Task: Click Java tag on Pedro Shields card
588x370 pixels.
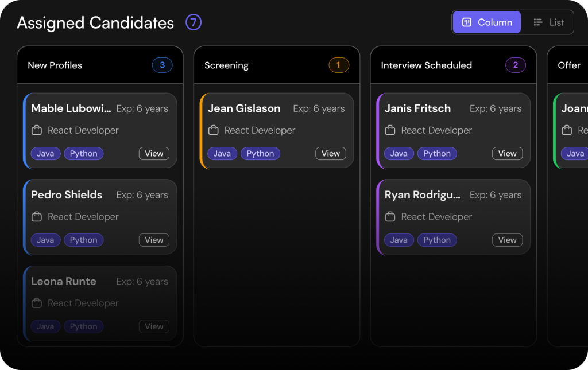Action: (45, 240)
